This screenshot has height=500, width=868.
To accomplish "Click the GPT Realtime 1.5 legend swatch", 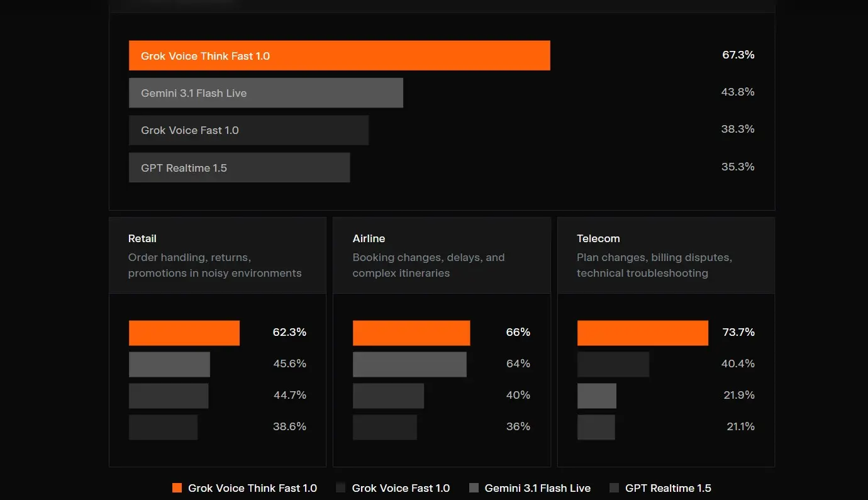I will tap(614, 488).
